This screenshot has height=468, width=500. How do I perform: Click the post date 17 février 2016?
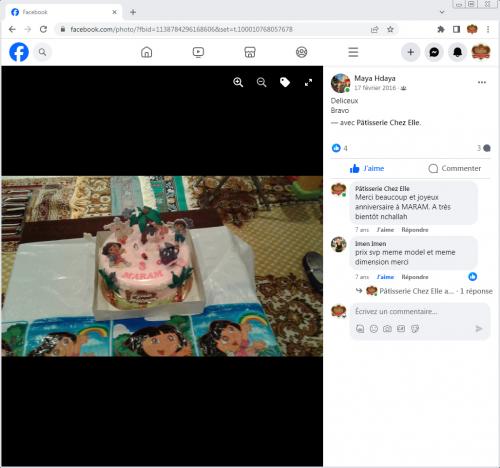(375, 88)
